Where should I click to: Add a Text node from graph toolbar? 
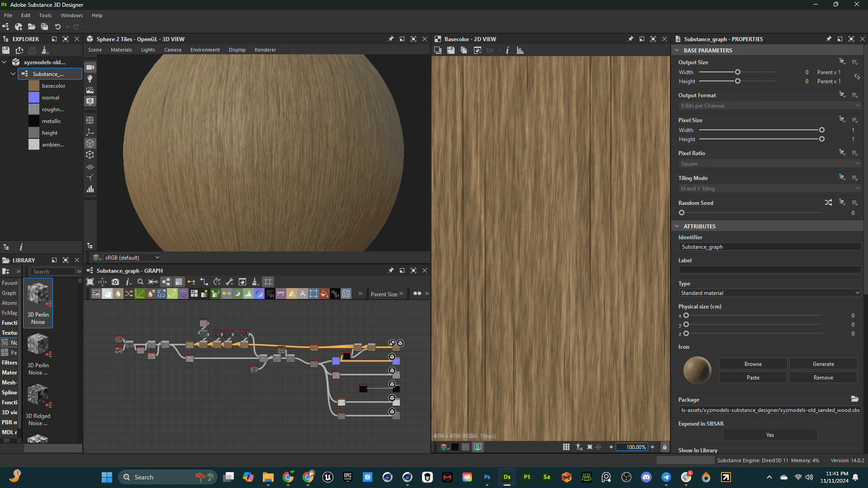click(303, 294)
